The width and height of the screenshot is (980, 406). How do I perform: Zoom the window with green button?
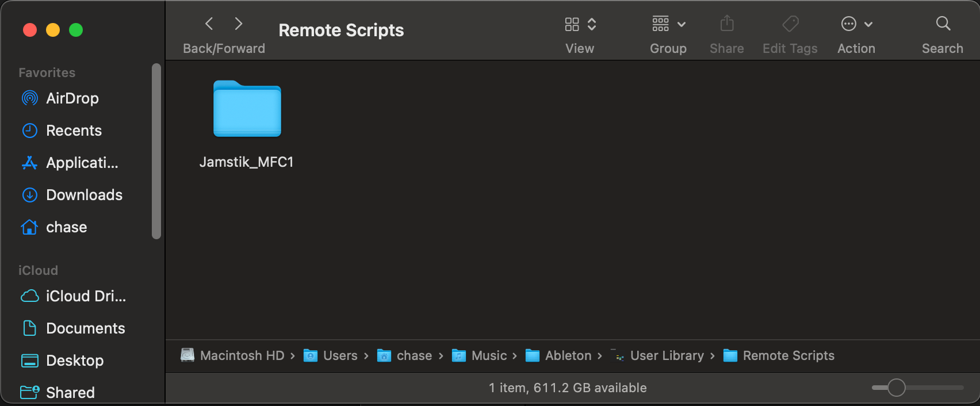point(76,30)
